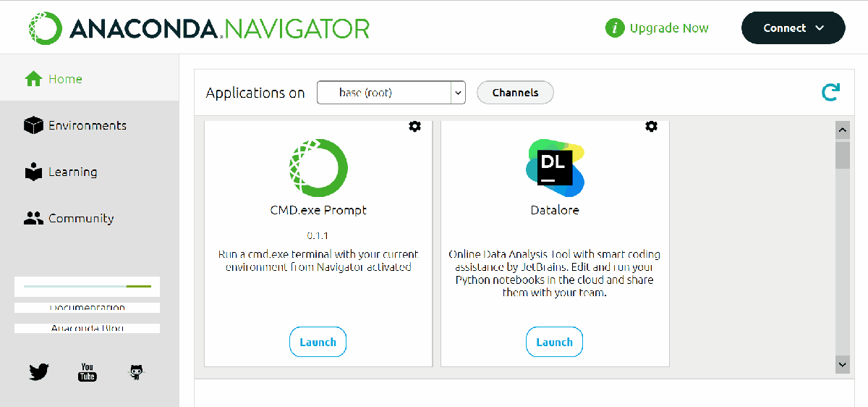The width and height of the screenshot is (868, 407).
Task: Go to the Home tab
Action: 65,79
